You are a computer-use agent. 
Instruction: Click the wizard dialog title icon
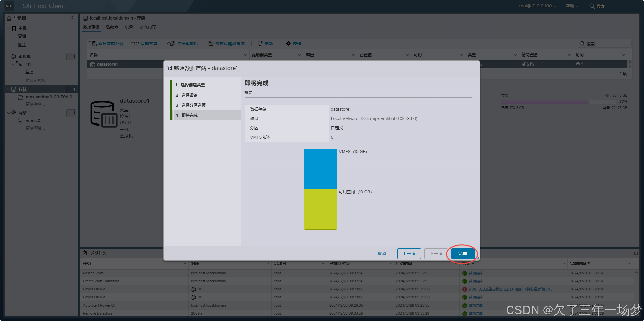(x=169, y=68)
